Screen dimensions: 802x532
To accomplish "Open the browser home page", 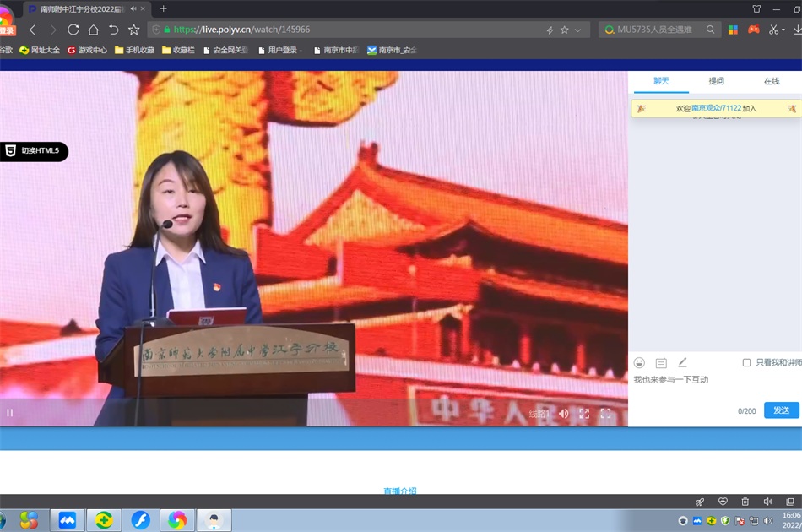I will tap(93, 30).
